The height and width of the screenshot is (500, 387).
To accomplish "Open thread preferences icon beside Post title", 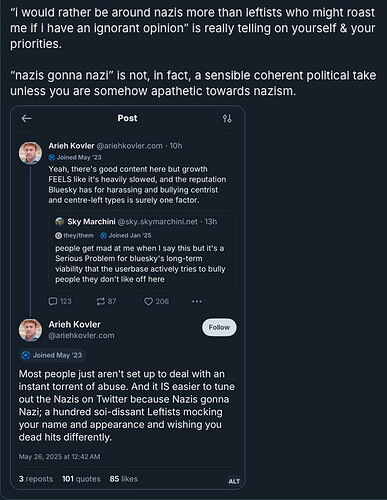I will coord(227,118).
